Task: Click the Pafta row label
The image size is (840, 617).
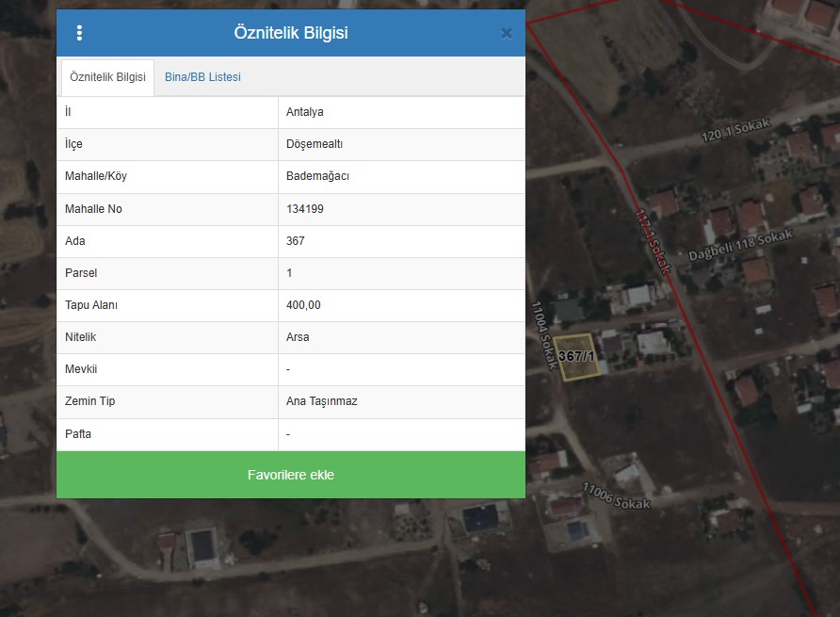Action: pos(78,434)
